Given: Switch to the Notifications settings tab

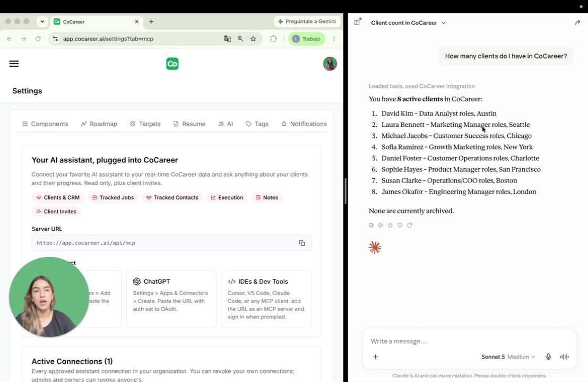Looking at the screenshot, I should pos(304,124).
